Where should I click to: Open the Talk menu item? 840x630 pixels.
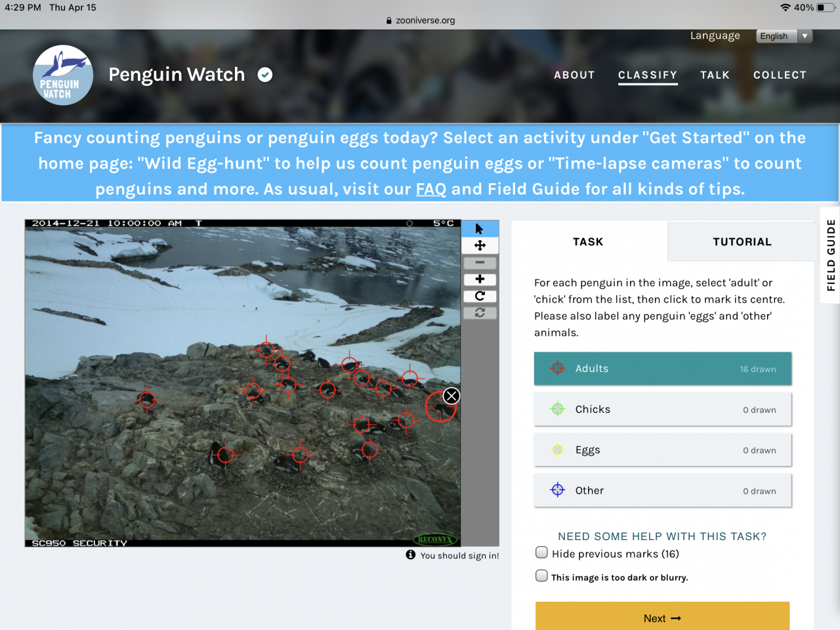715,75
